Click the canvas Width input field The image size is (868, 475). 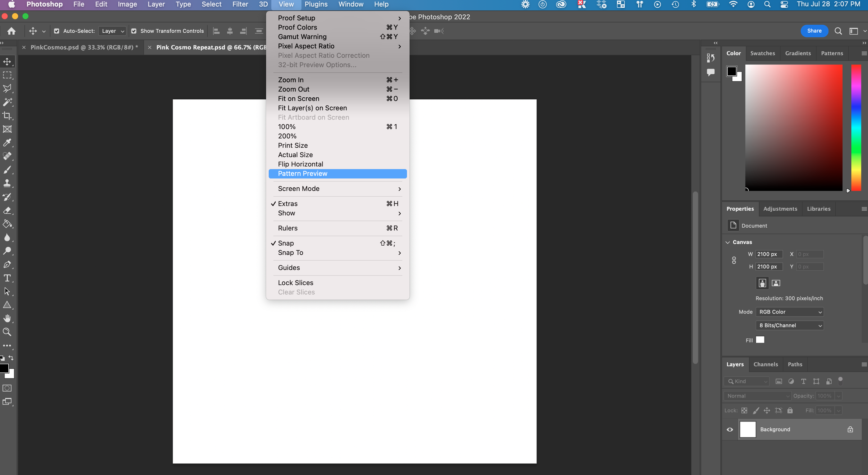(768, 254)
